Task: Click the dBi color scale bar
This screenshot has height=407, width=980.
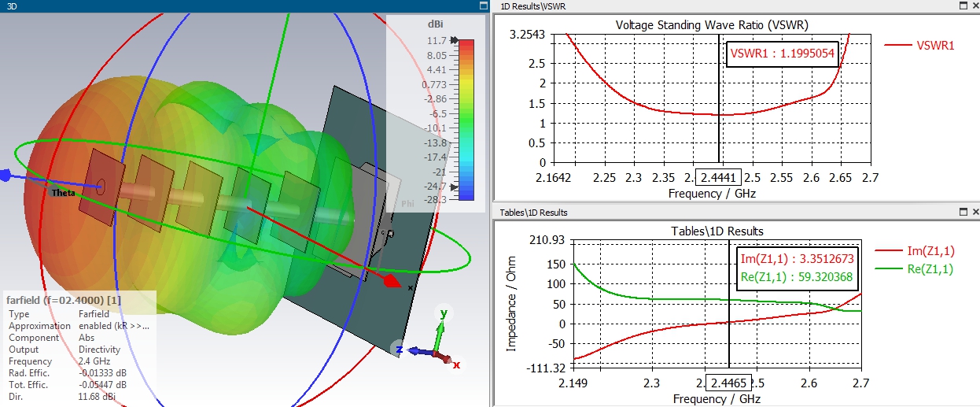Action: pos(466,119)
